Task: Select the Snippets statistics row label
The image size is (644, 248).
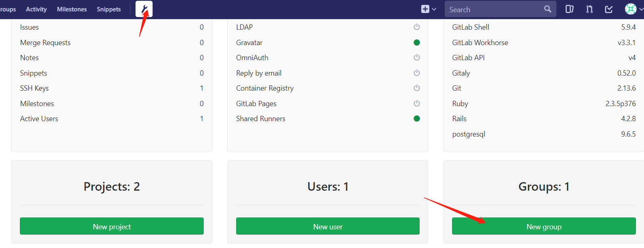Action: coord(34,73)
